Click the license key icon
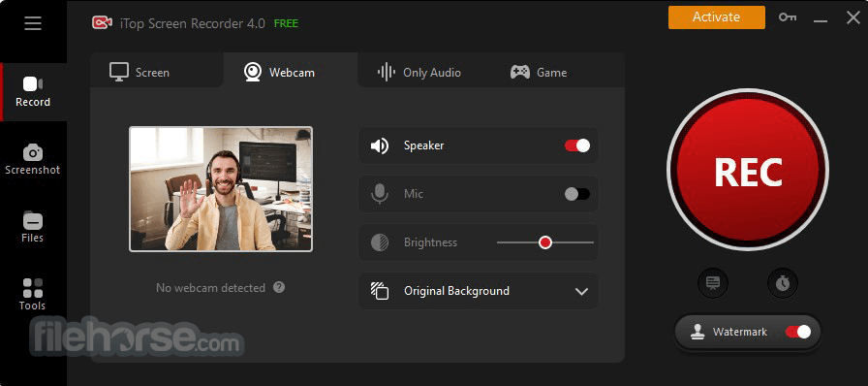Viewport: 868px width, 386px height. pyautogui.click(x=788, y=17)
